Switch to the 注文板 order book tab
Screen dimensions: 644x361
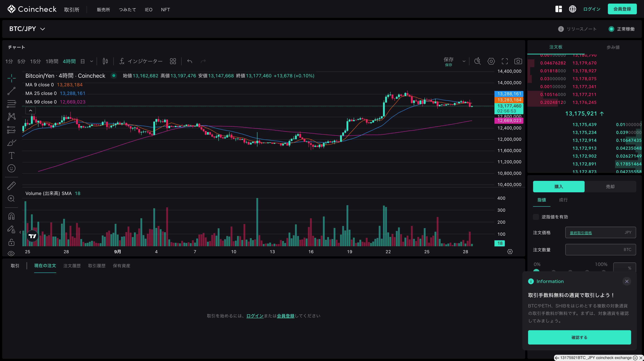556,47
